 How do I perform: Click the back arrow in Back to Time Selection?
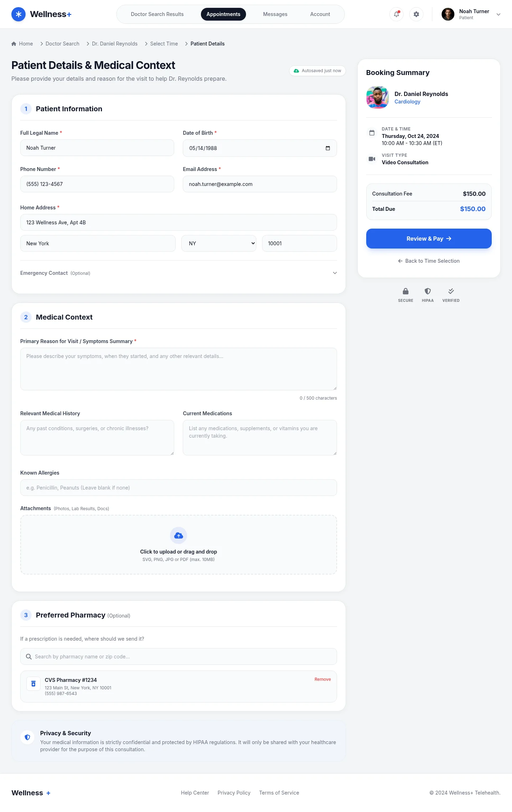click(x=400, y=261)
